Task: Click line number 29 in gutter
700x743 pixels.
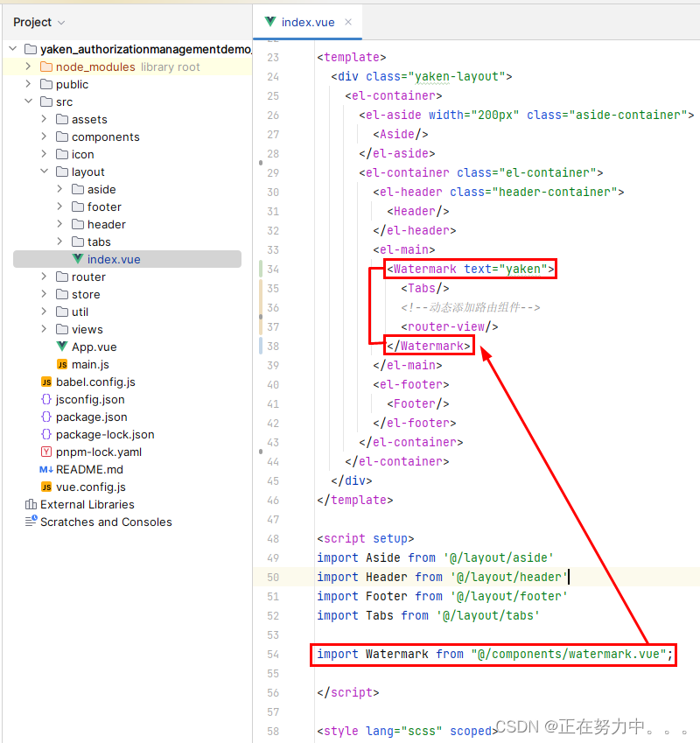Action: [273, 172]
